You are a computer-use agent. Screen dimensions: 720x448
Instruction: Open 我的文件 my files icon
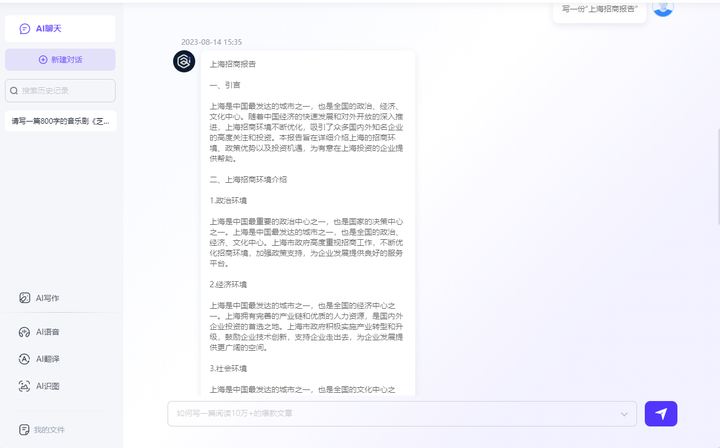tap(25, 429)
